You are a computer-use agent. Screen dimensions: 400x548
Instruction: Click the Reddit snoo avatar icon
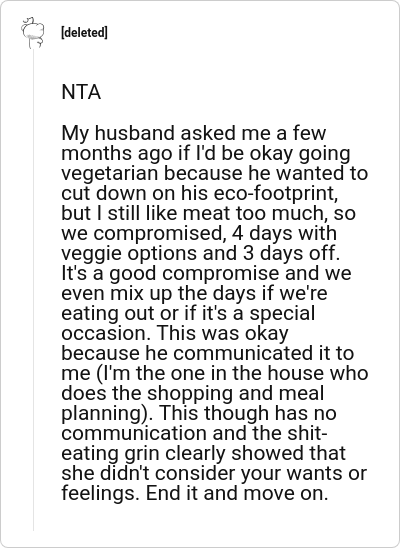(x=32, y=32)
